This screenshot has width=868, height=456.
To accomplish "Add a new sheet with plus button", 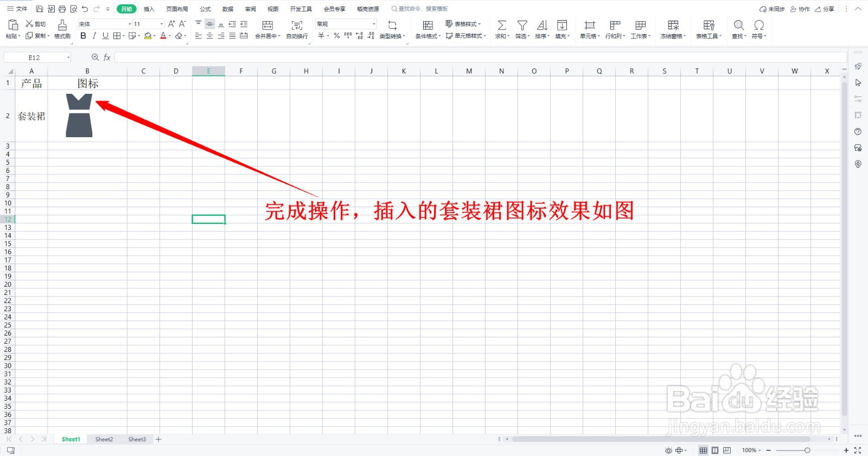I will tap(158, 439).
